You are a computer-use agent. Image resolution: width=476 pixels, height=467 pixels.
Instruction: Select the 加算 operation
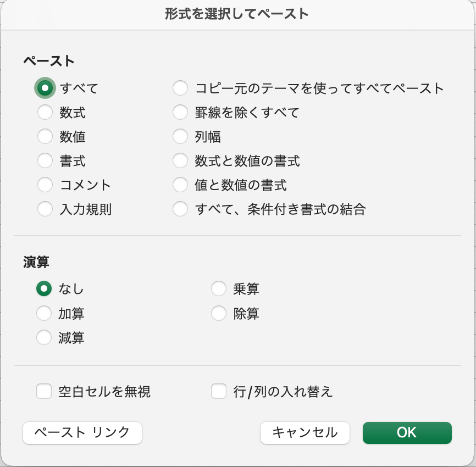pos(44,314)
